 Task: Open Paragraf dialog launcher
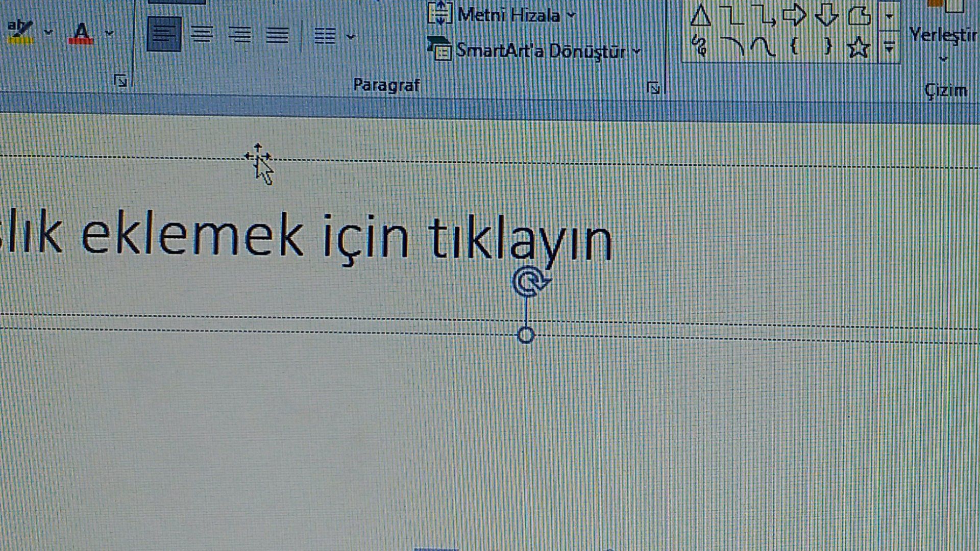pos(653,88)
